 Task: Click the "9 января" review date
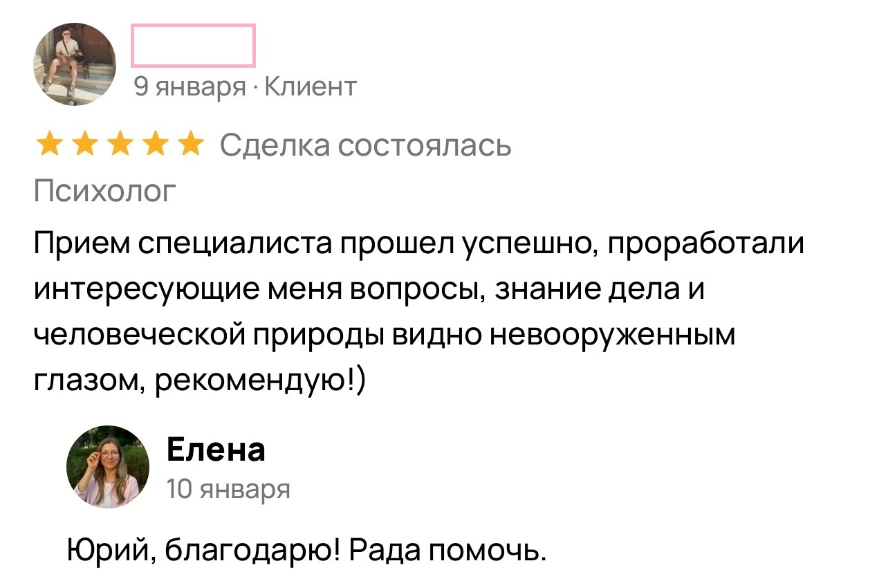189,87
